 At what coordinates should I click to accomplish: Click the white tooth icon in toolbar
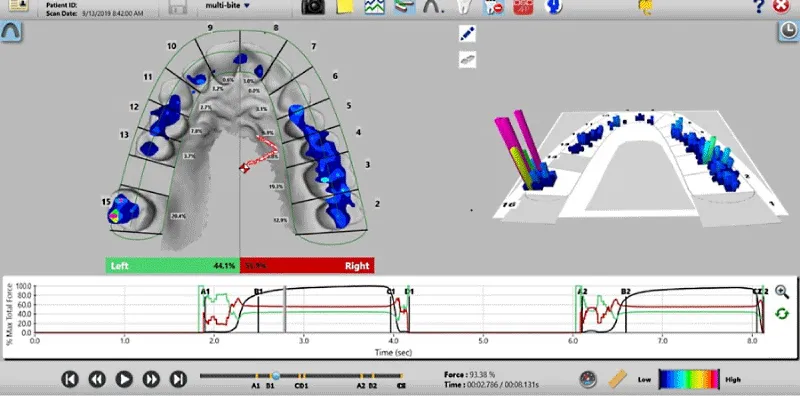tap(463, 6)
